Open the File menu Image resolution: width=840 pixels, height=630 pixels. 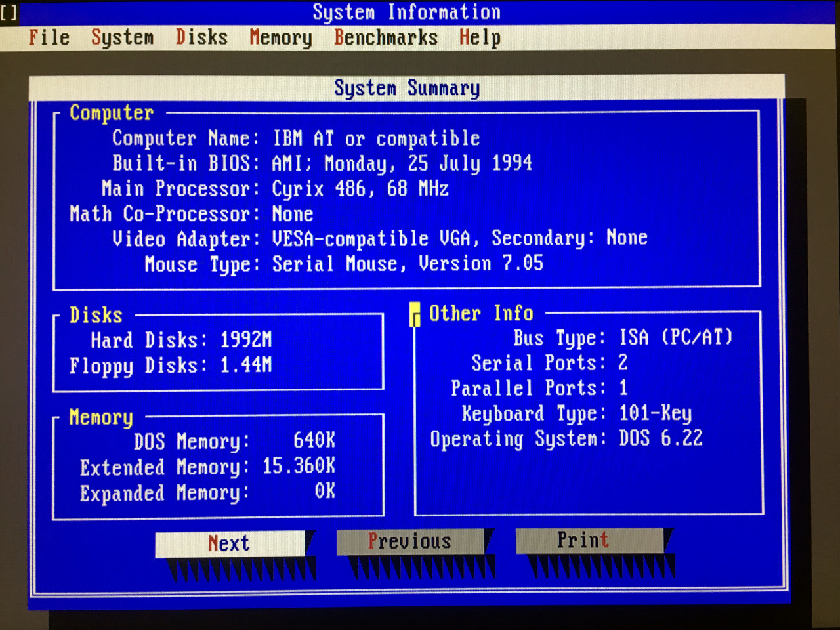coord(49,37)
